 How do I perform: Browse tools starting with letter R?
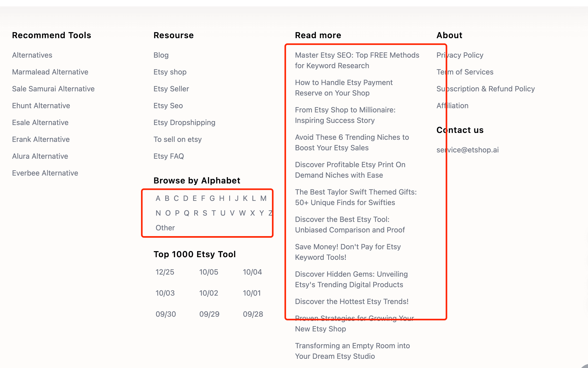pyautogui.click(x=196, y=213)
